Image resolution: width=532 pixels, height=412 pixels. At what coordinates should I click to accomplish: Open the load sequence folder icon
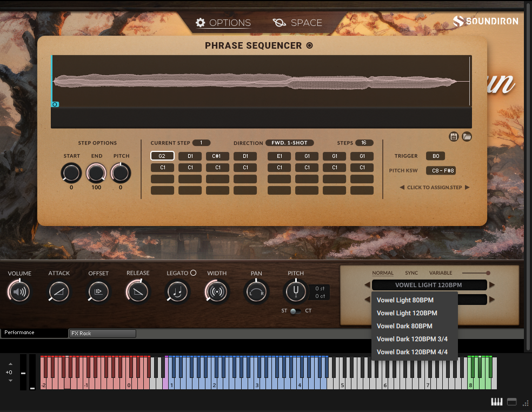(467, 137)
